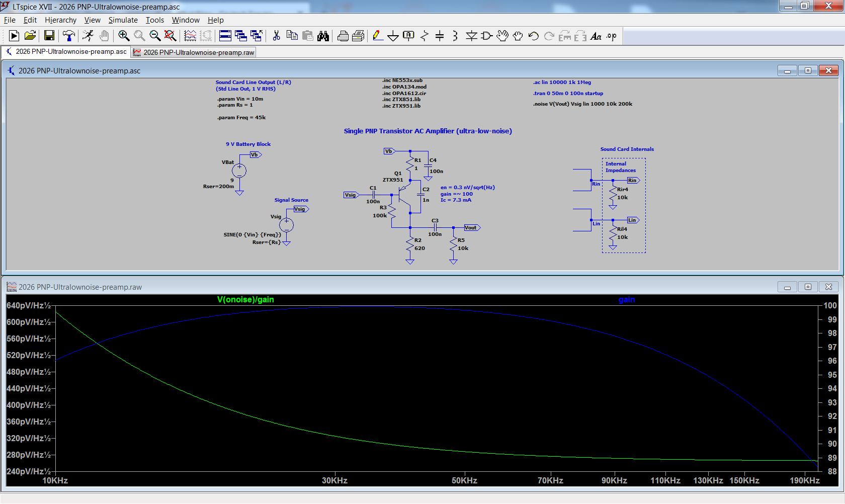
Task: Click the Print printer icon
Action: (x=343, y=36)
